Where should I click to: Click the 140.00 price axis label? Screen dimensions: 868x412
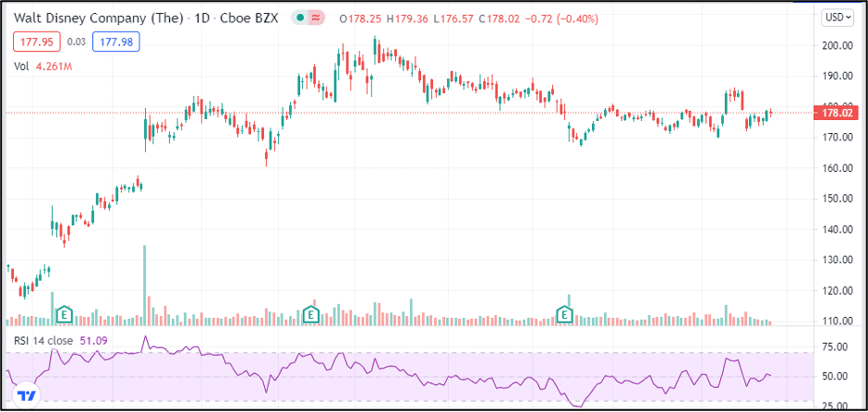coord(837,229)
